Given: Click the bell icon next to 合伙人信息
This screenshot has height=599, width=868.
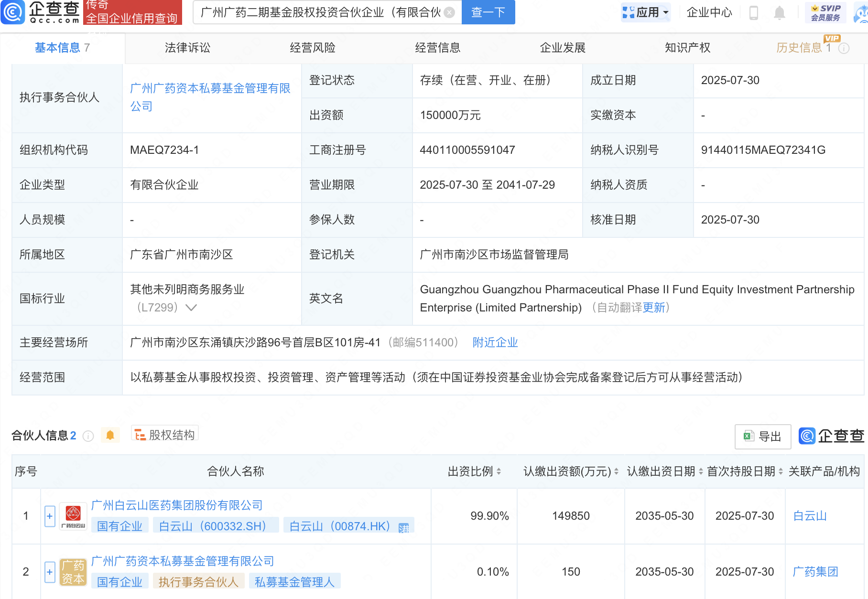Looking at the screenshot, I should click(110, 435).
